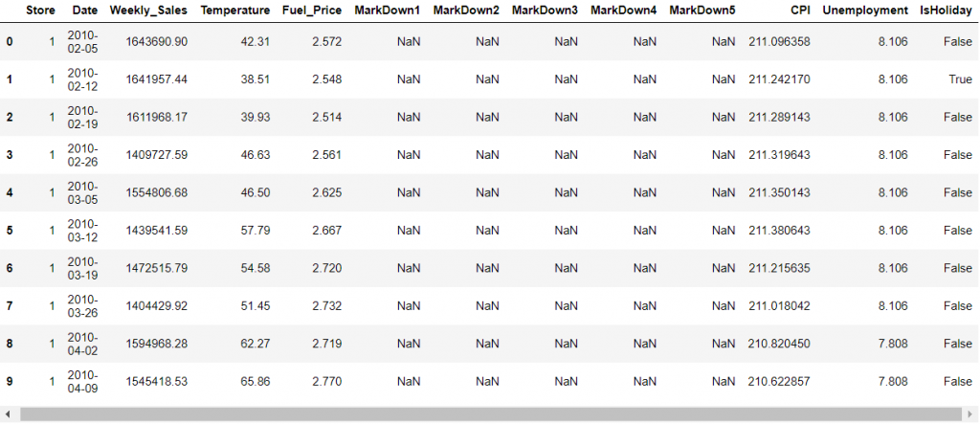The image size is (980, 424).
Task: Click the True value in IsHoliday column
Action: (960, 79)
